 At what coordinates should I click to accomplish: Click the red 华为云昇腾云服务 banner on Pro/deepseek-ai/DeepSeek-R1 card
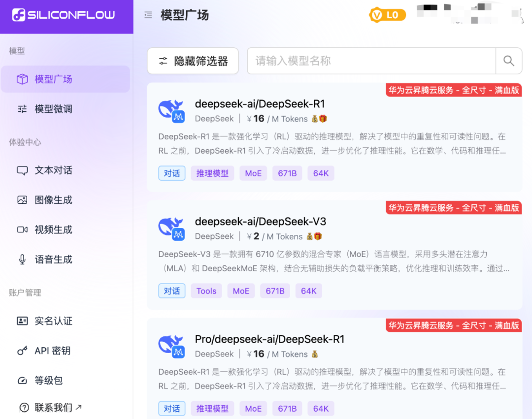(454, 325)
